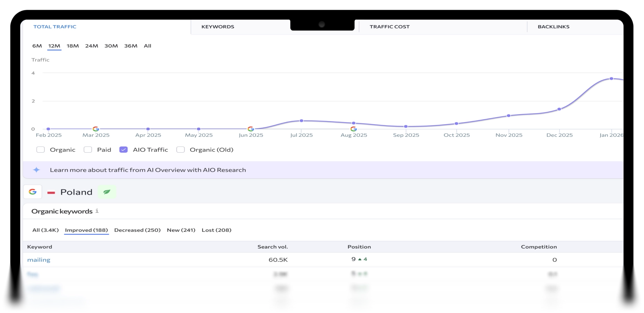644x313 pixels.
Task: Click the AI sparkle icon in the banner
Action: 36,170
